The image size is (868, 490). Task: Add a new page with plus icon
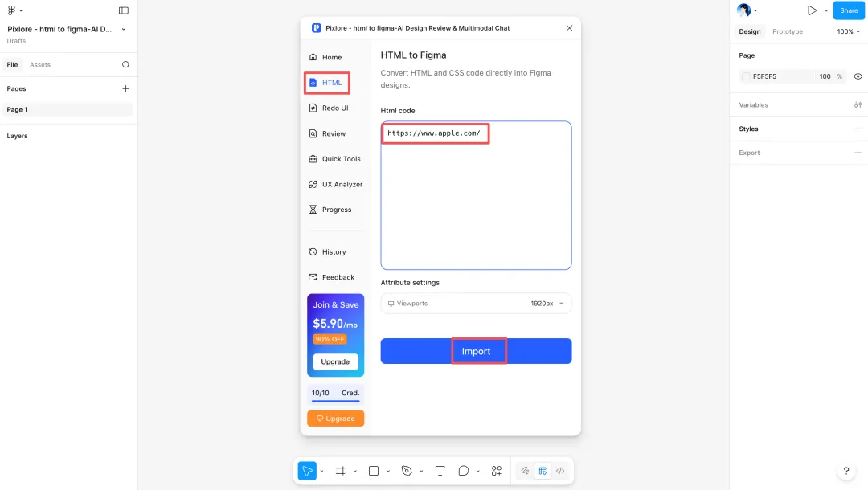[125, 88]
